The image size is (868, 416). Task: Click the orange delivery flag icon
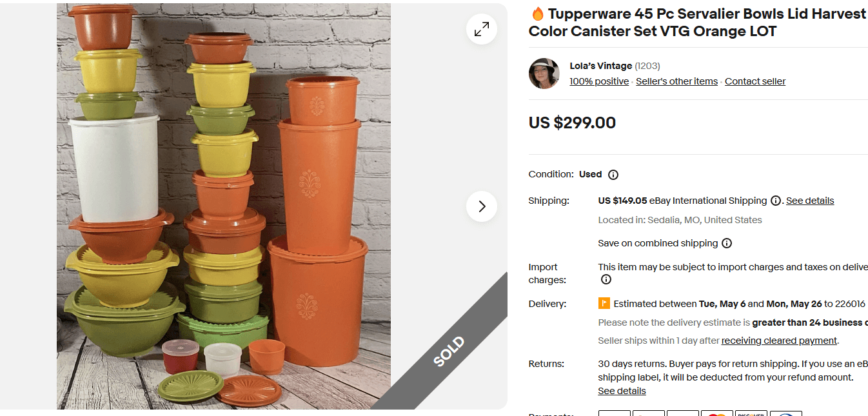(604, 303)
